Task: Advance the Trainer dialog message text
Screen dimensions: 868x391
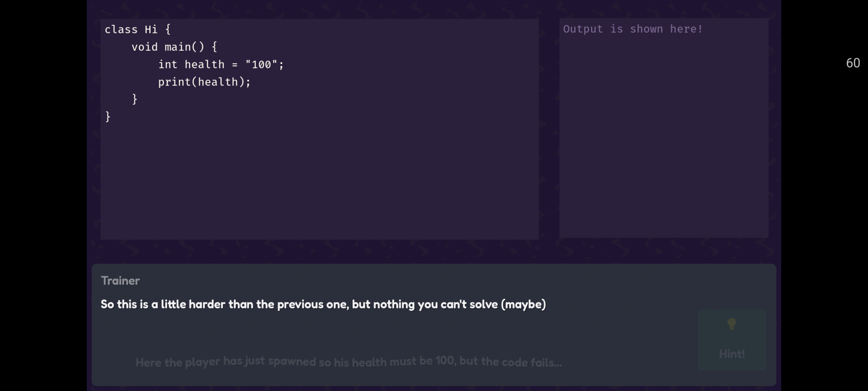Action: click(323, 304)
